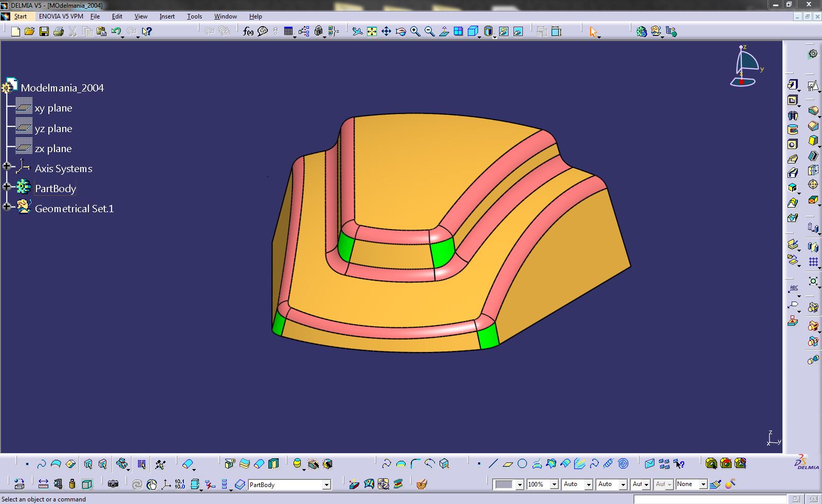Open the PartBody current-body dropdown
The height and width of the screenshot is (504, 822).
[326, 484]
